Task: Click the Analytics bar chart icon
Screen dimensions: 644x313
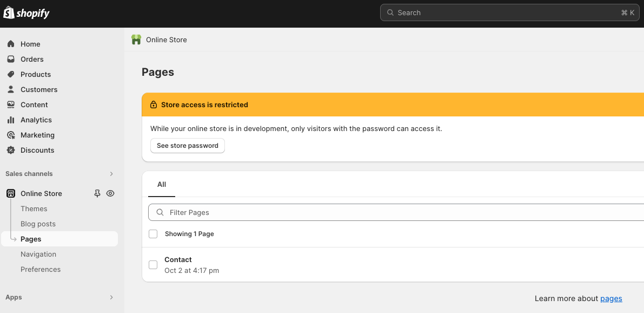Action: (x=11, y=120)
